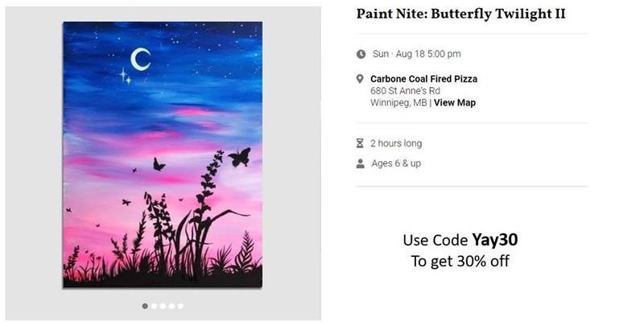Click the 2 hours long text
Screen dimensions: 644x326
(395, 143)
